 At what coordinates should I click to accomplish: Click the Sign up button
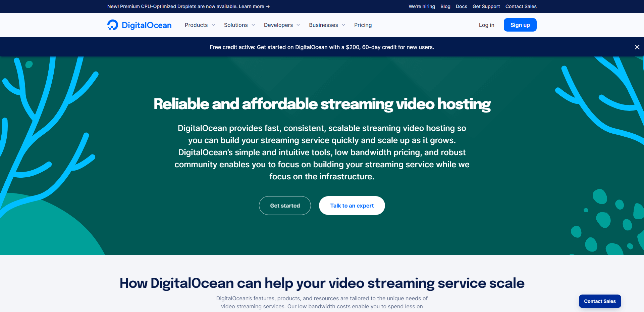(520, 25)
